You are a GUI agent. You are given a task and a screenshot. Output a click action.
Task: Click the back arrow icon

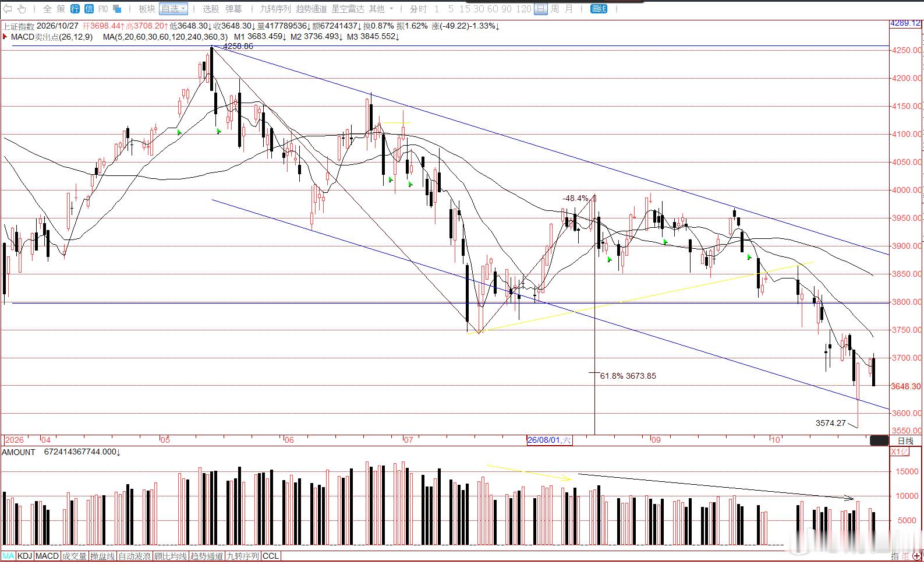[x=7, y=9]
